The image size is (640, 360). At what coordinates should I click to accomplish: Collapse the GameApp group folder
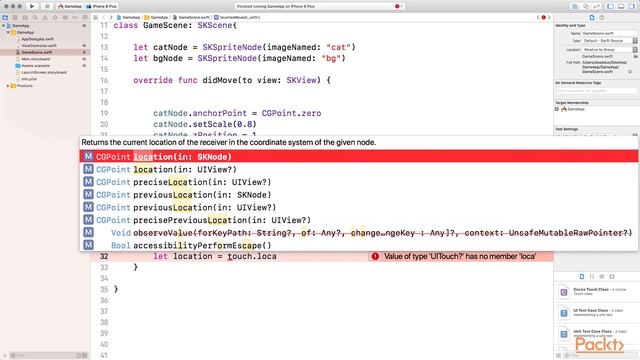(x=8, y=32)
